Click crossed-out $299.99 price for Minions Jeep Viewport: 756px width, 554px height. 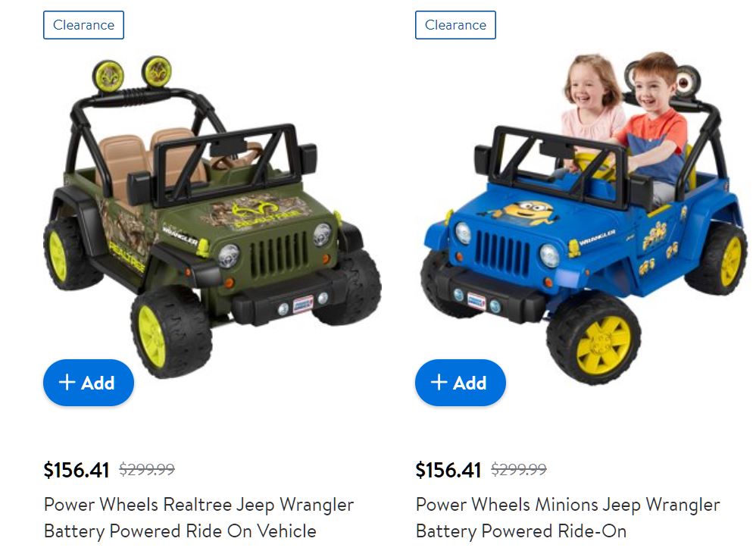point(519,469)
